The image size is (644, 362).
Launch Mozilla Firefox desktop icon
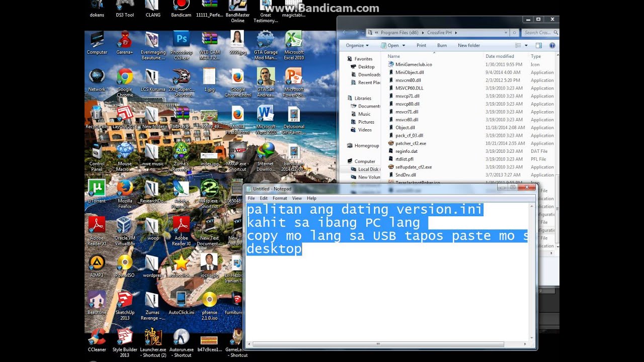(125, 194)
